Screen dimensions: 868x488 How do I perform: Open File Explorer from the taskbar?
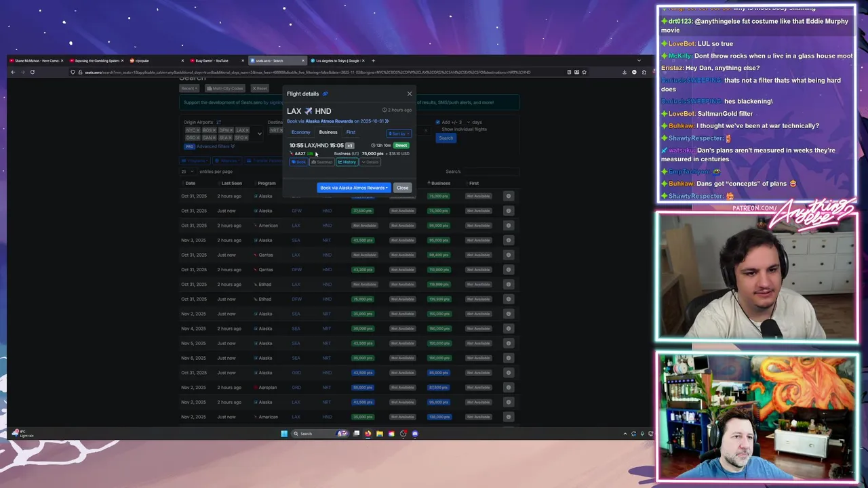pyautogui.click(x=380, y=434)
